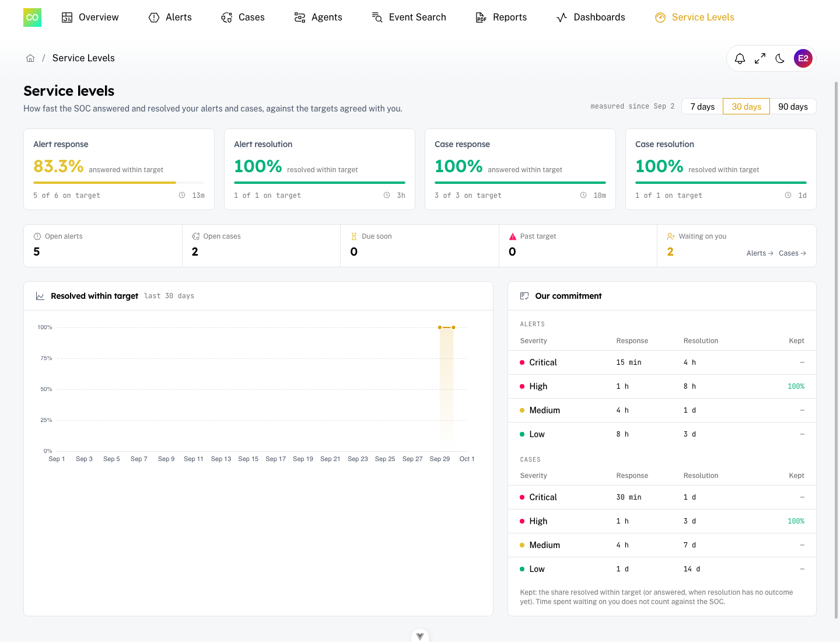Viewport: 840px width, 642px height.
Task: Click the clock icon in Case resolution card
Action: point(788,196)
